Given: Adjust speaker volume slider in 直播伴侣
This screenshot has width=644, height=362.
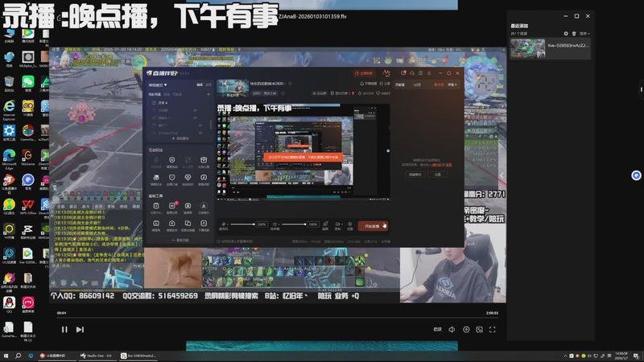Looking at the screenshot, I should [293, 224].
